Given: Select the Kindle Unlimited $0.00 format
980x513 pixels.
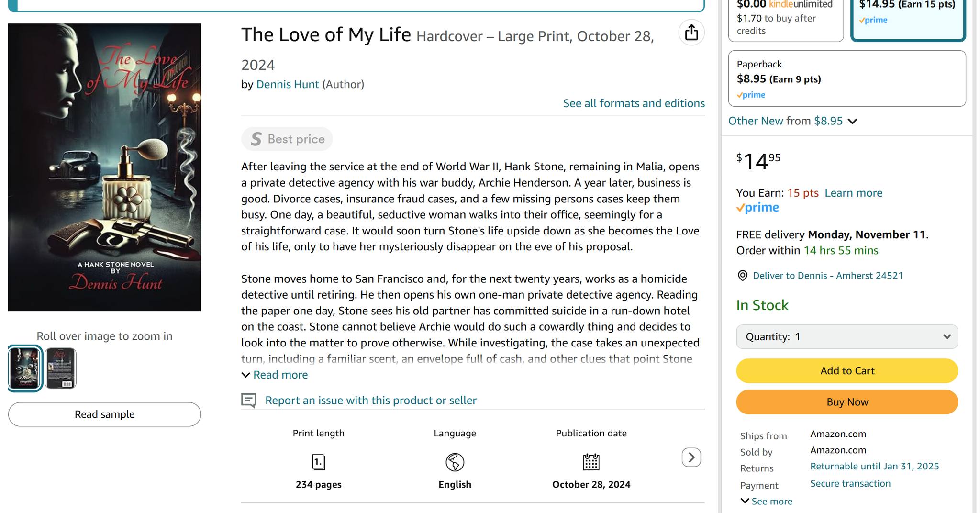Looking at the screenshot, I should coord(785,18).
